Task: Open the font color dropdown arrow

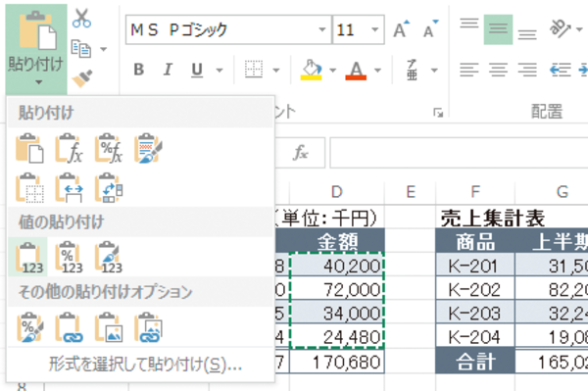Action: click(x=377, y=71)
